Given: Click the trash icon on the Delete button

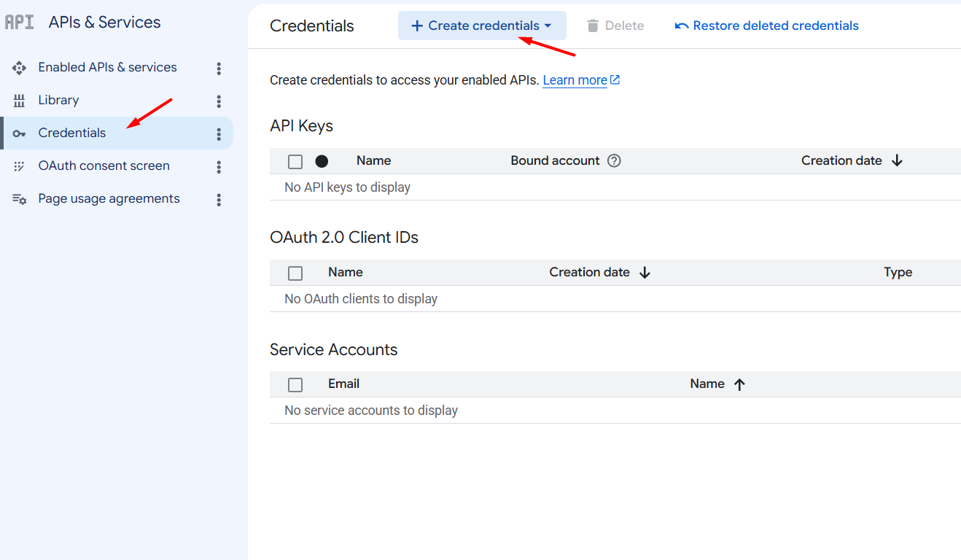Looking at the screenshot, I should click(x=593, y=26).
